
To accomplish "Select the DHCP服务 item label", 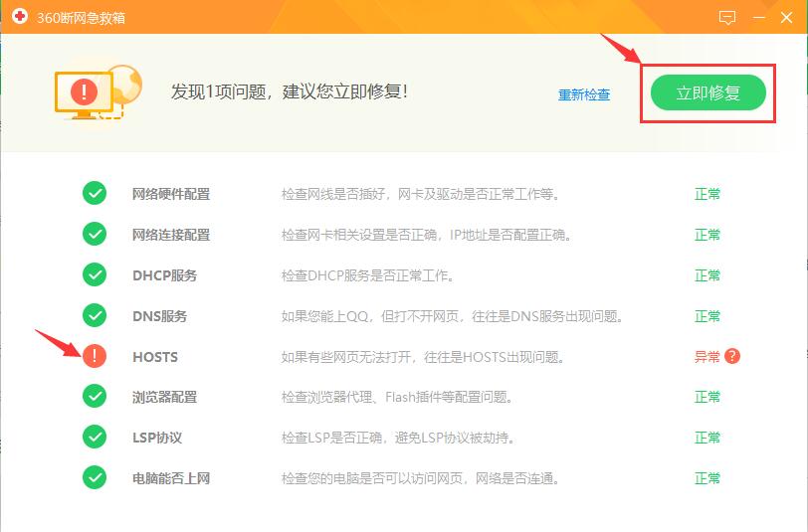I will [165, 275].
